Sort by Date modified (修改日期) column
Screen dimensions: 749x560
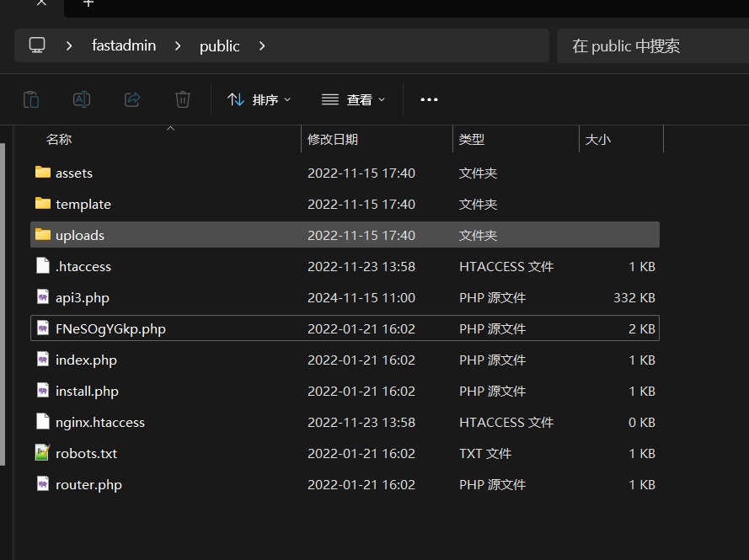333,139
